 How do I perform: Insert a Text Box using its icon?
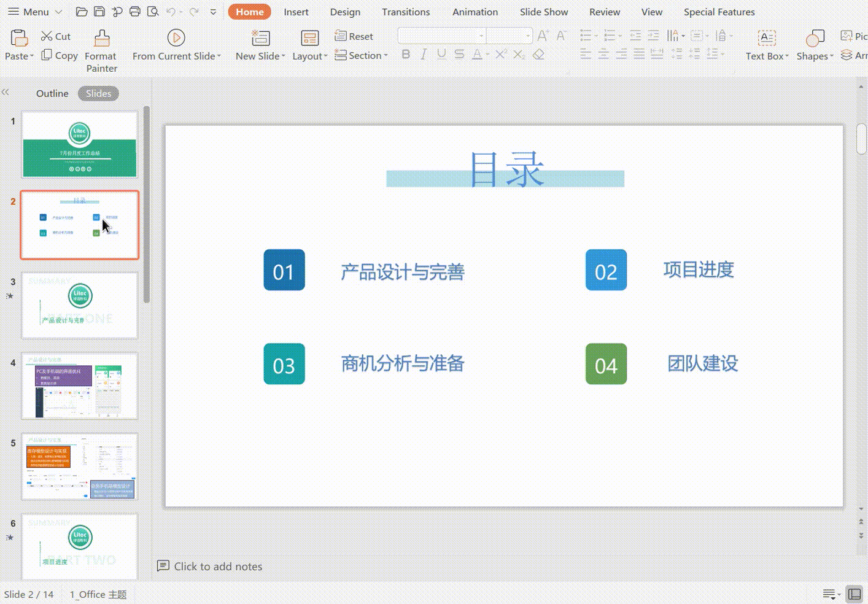coord(767,39)
